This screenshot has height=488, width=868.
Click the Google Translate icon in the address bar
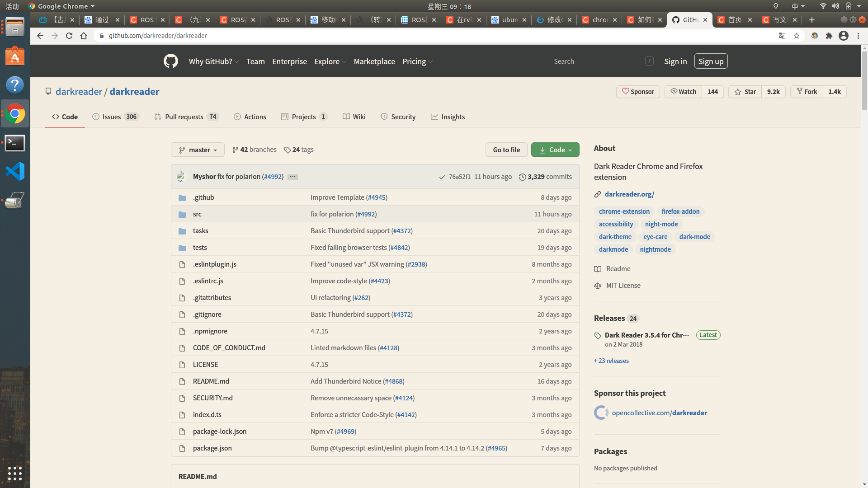pyautogui.click(x=782, y=36)
